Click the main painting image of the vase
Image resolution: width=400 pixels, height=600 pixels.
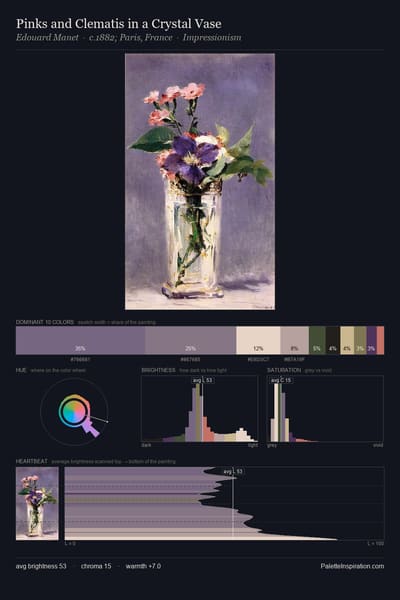tap(200, 181)
